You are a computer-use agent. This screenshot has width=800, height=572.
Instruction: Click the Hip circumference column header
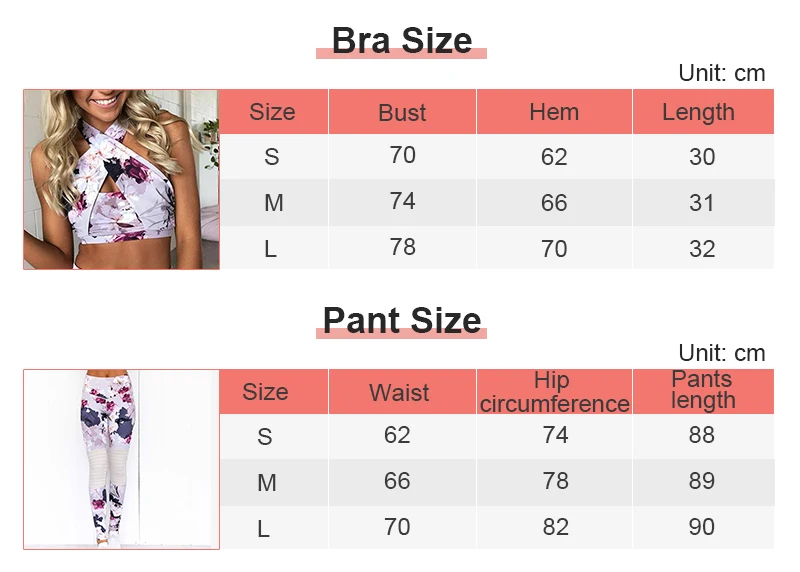554,392
